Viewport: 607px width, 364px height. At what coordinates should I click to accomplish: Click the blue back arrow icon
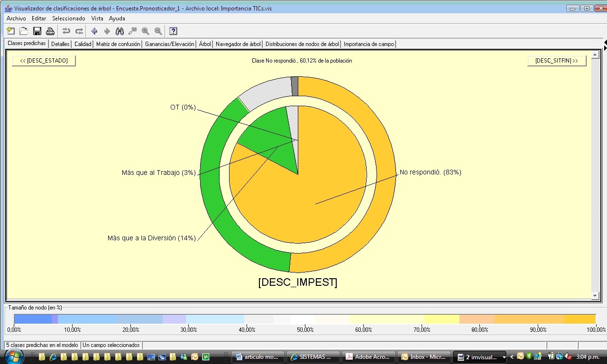(94, 31)
